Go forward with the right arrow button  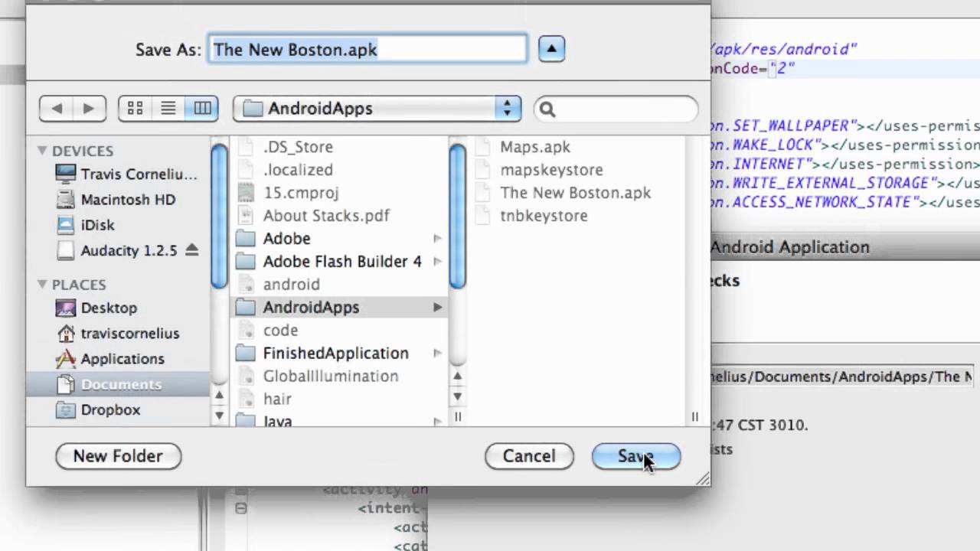[x=89, y=109]
